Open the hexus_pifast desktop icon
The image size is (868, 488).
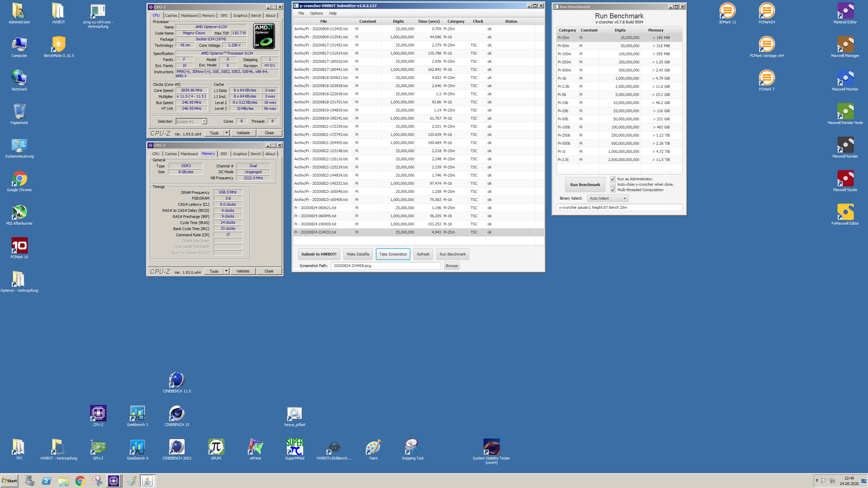(x=295, y=416)
